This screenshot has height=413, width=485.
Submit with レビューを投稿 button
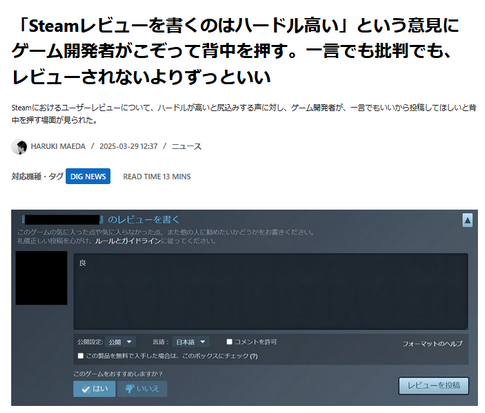click(434, 386)
